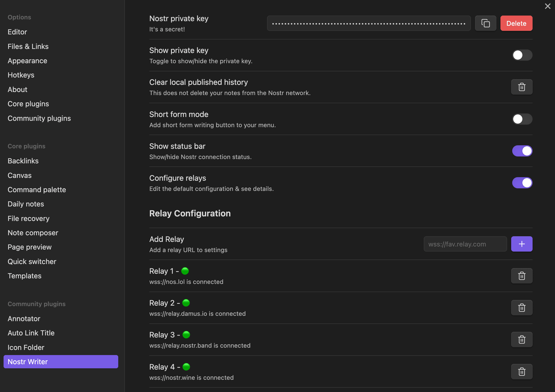Select the Canvas core plugin item
Image resolution: width=555 pixels, height=392 pixels.
pyautogui.click(x=20, y=175)
